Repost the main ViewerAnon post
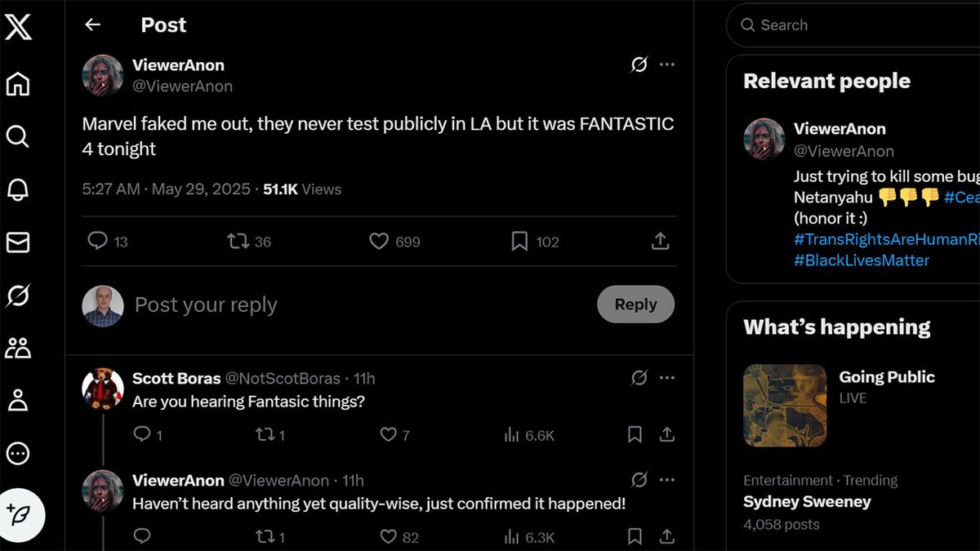 (x=238, y=242)
